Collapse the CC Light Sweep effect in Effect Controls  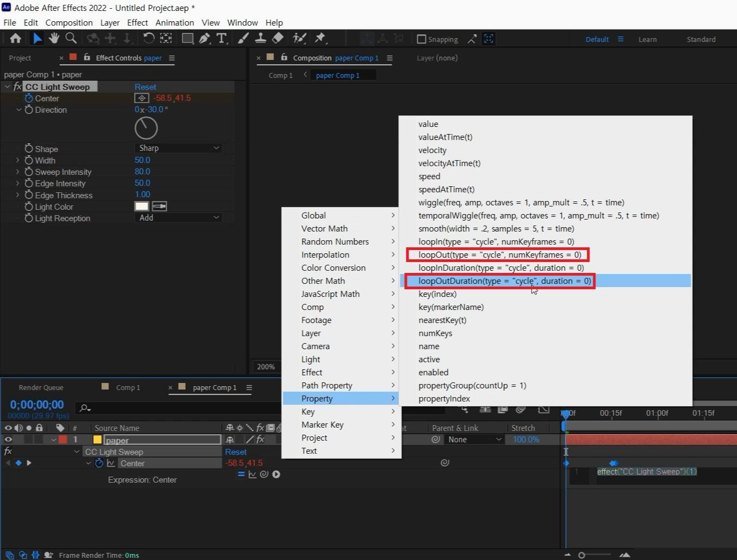8,87
